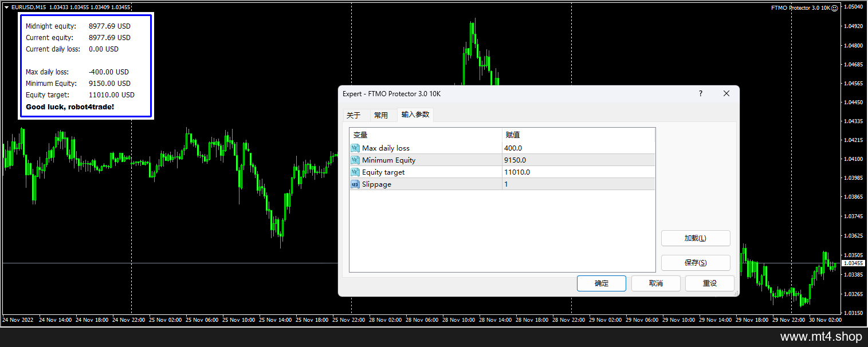Image resolution: width=868 pixels, height=347 pixels.
Task: Confirm with the 确定 button
Action: pos(602,283)
